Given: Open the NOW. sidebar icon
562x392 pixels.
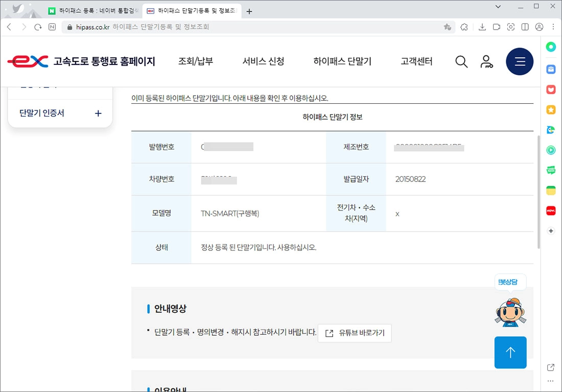Looking at the screenshot, I should click(551, 211).
